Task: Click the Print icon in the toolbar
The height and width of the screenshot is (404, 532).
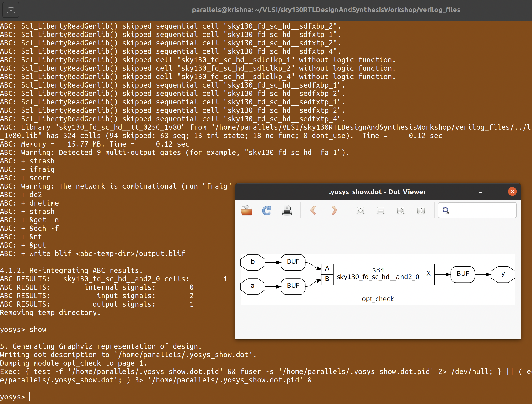Action: coord(287,210)
